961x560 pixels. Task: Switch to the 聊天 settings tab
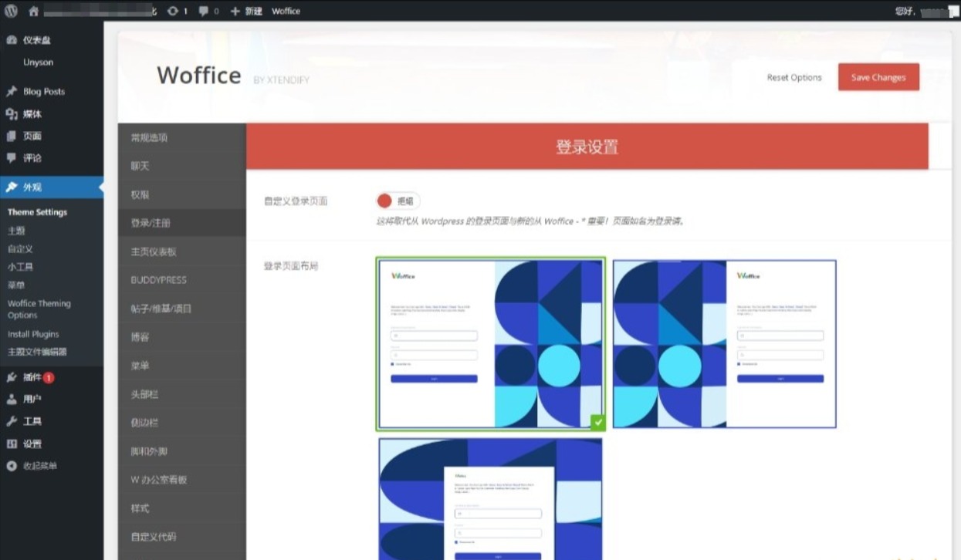(182, 166)
